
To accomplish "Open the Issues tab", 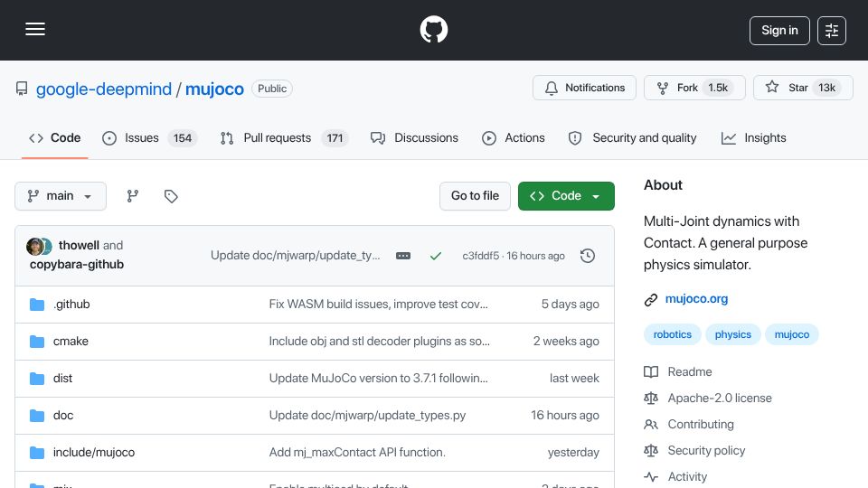I will [x=149, y=137].
